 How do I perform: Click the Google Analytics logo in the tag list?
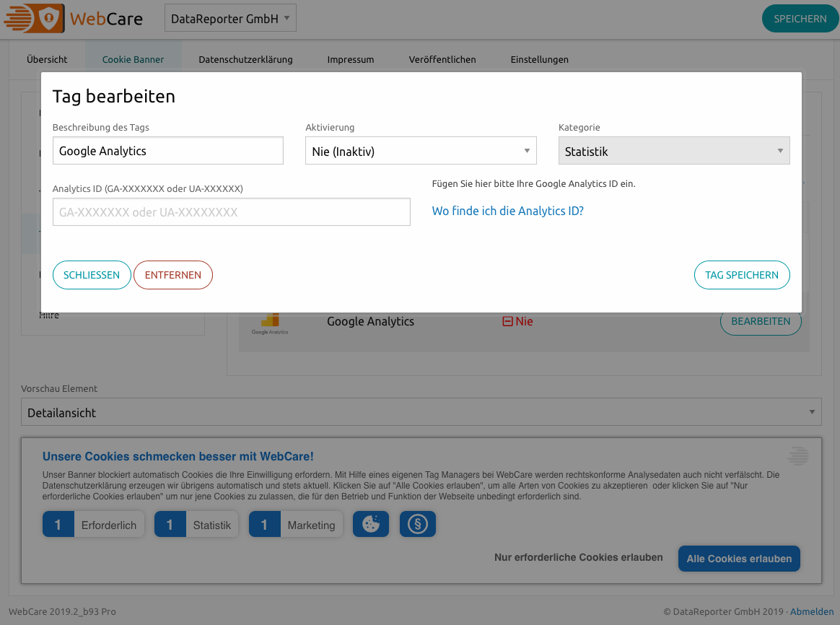pos(270,320)
